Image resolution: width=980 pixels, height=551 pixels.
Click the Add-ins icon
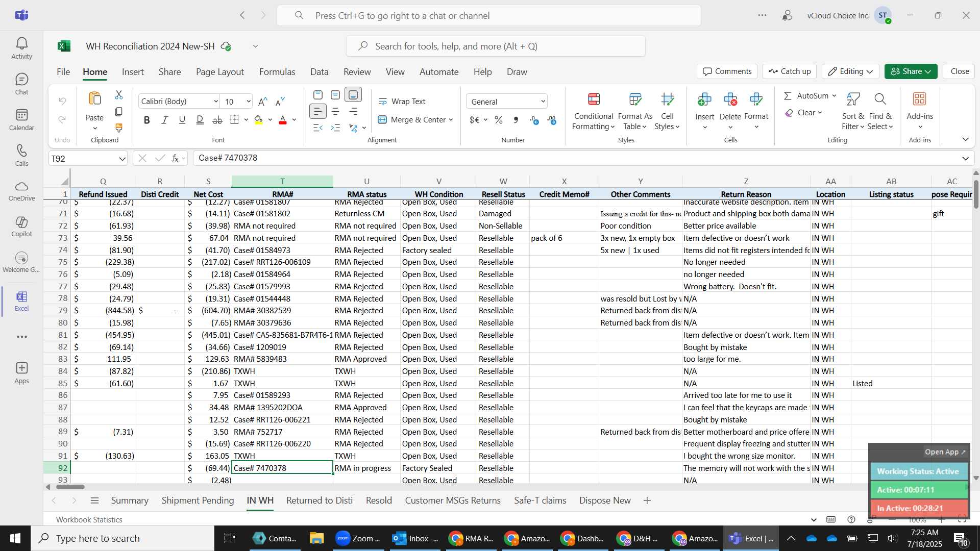click(920, 99)
